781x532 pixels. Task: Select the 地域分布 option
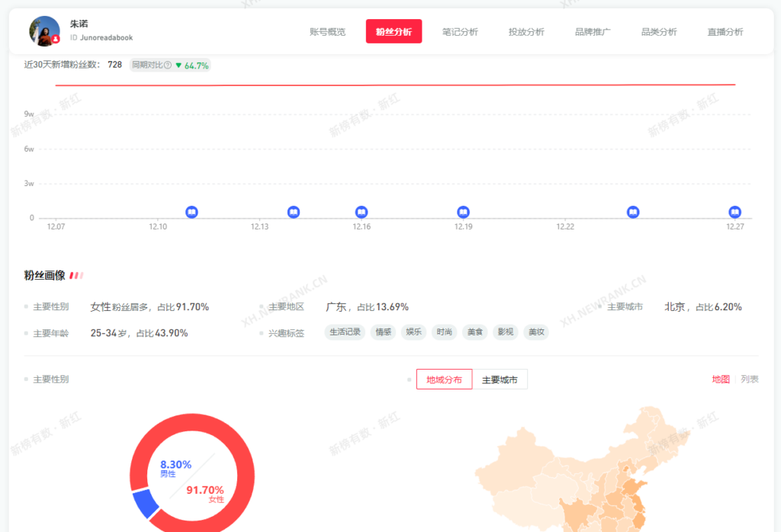444,379
